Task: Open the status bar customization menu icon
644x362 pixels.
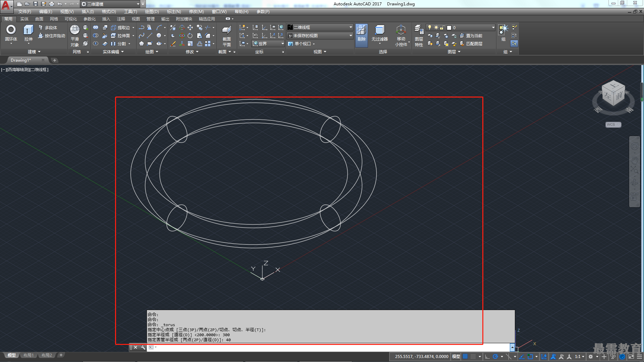Action: tap(640, 357)
